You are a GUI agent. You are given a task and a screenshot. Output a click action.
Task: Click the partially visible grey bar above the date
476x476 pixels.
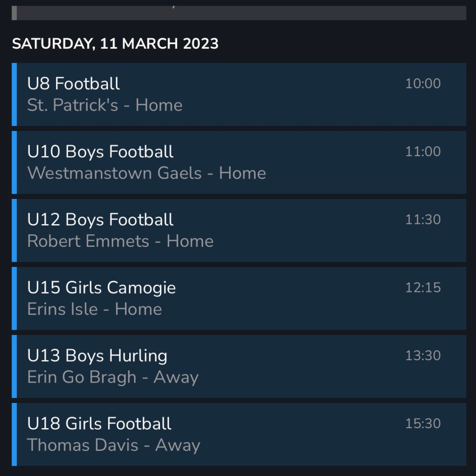coord(238,13)
